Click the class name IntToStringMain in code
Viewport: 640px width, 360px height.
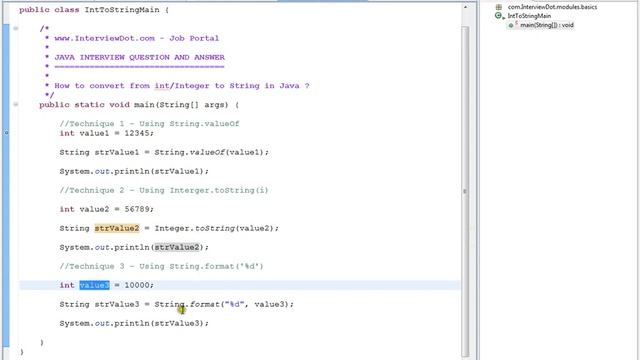click(122, 10)
